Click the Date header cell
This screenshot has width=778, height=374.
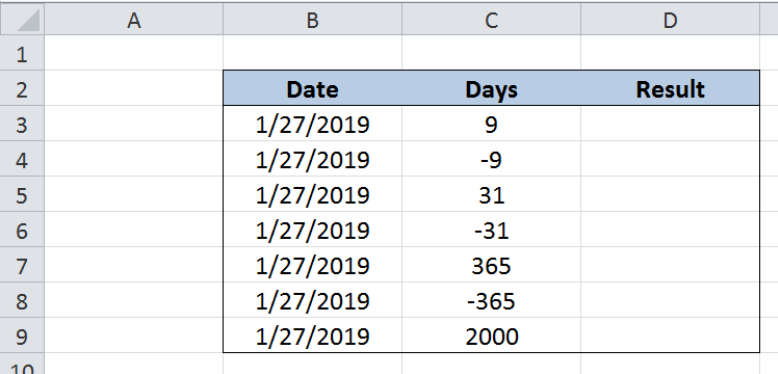(313, 88)
